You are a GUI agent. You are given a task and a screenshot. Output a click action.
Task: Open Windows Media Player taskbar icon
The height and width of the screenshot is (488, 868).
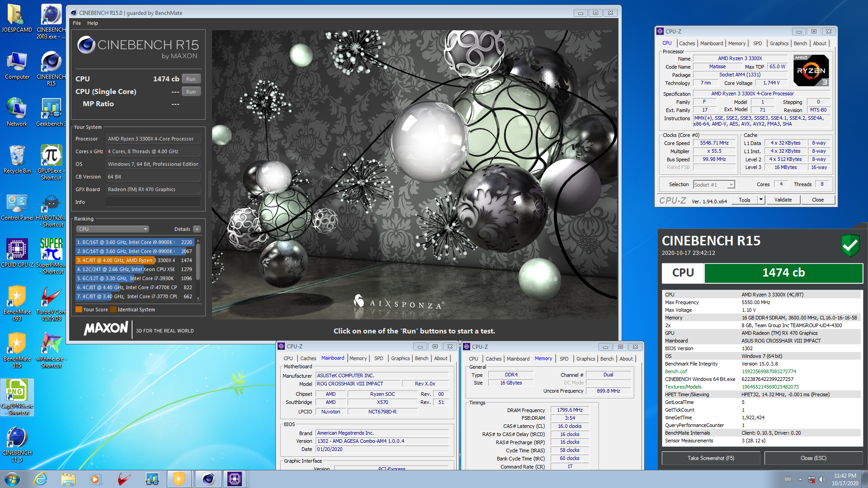[95, 479]
